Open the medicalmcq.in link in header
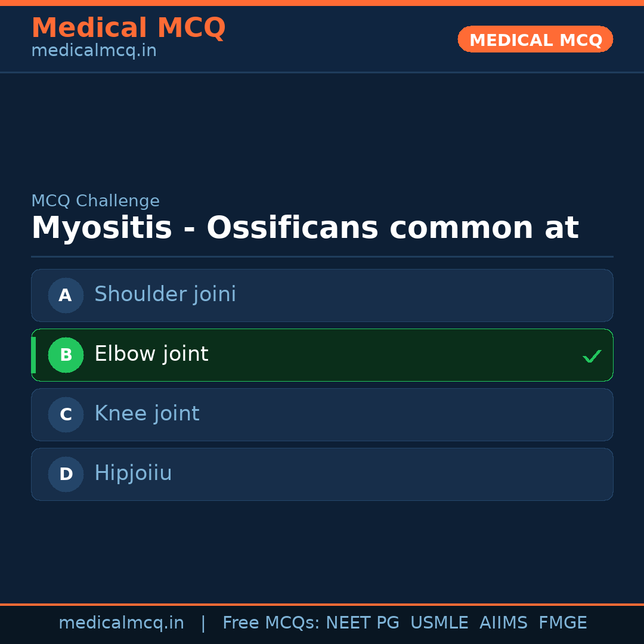644x644 pixels. pos(93,50)
